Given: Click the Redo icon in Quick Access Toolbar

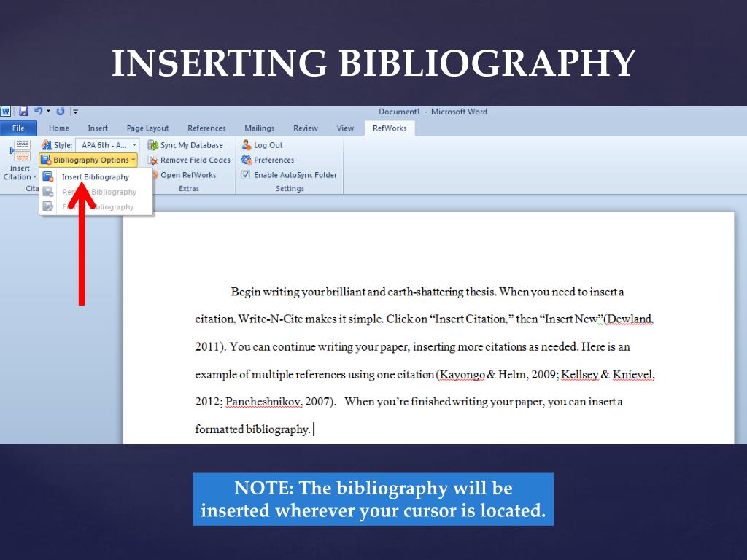Looking at the screenshot, I should click(x=61, y=112).
